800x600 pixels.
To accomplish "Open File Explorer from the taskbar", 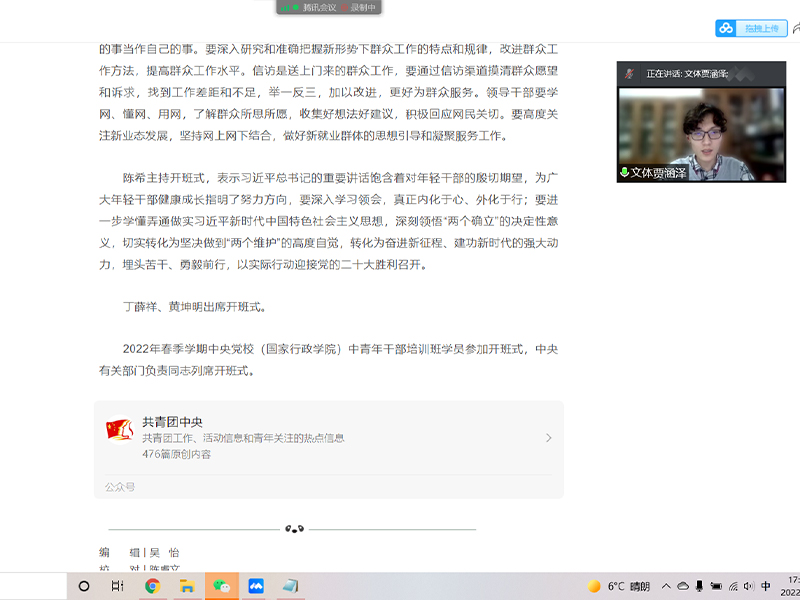I will [x=187, y=586].
